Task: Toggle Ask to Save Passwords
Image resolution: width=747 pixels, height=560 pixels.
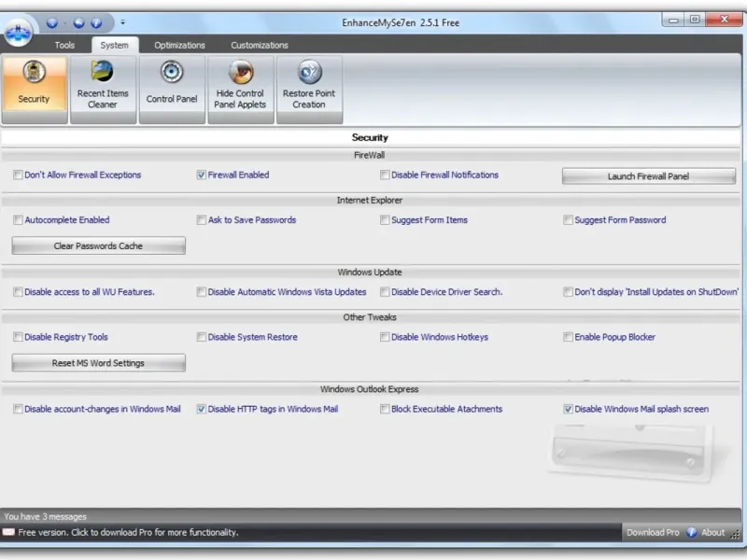Action: (x=202, y=219)
